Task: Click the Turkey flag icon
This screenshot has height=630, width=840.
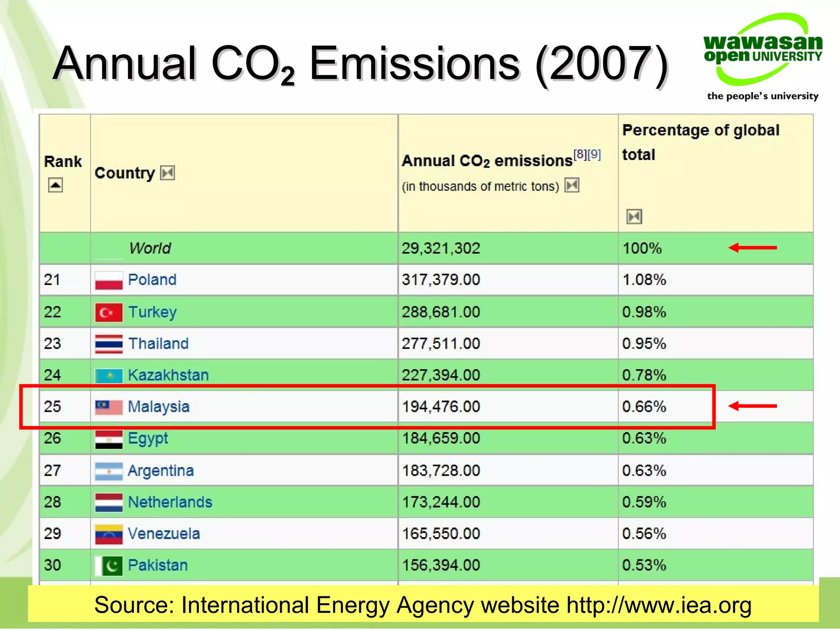Action: point(109,312)
